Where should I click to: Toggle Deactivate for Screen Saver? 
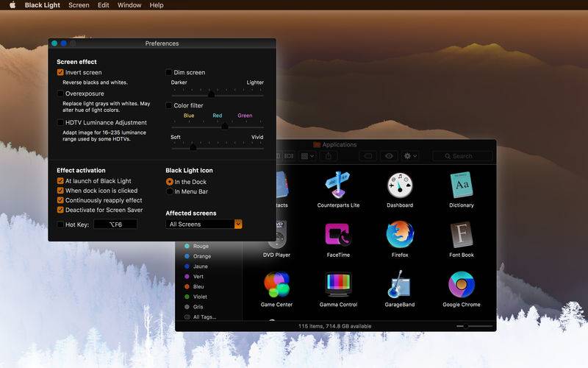pos(60,210)
